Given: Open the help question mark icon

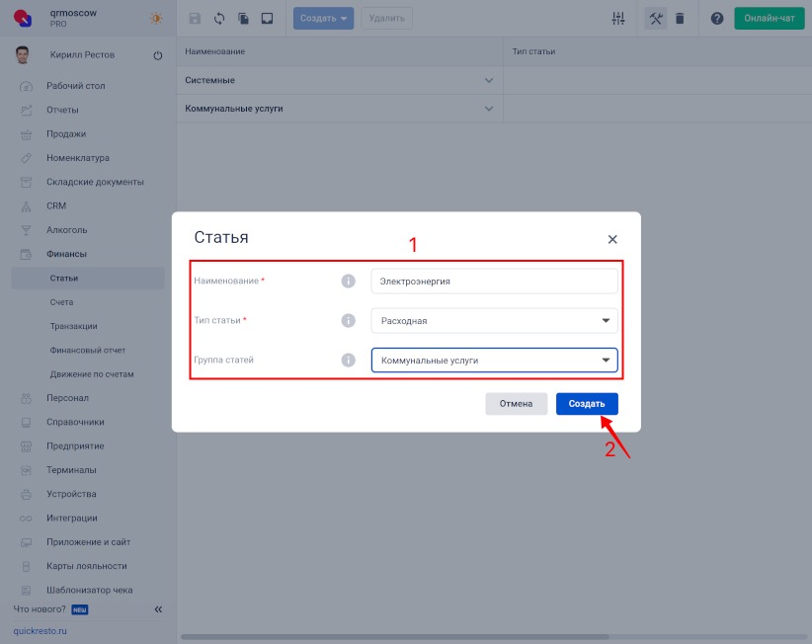Looking at the screenshot, I should tap(717, 18).
